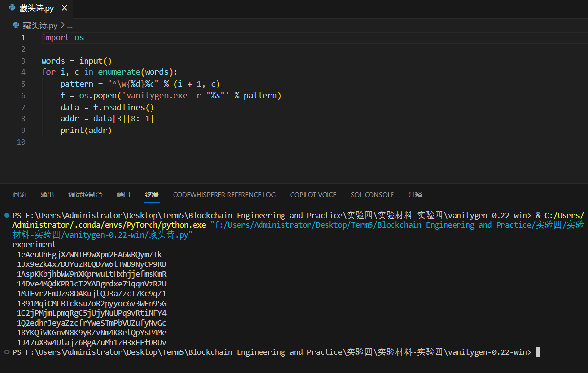Open the 藏头诗.py breadcrumb item

40,25
